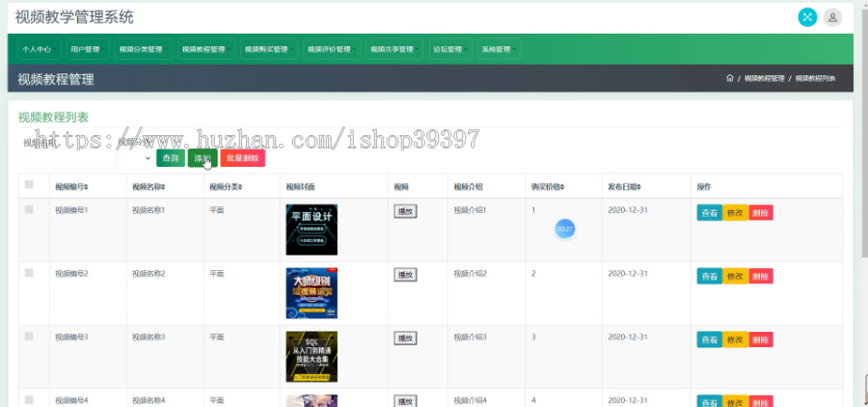Click the 平面 category in 视频编号2 row
Screen dimensions: 868x407
[216, 274]
